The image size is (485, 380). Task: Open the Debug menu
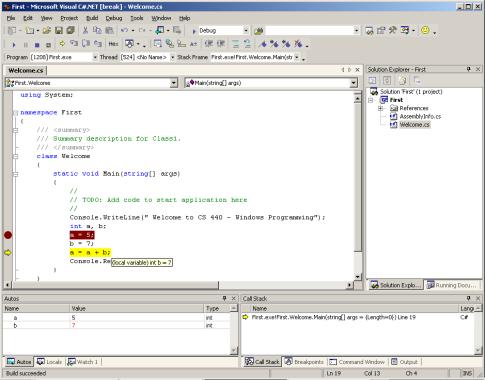[114, 18]
